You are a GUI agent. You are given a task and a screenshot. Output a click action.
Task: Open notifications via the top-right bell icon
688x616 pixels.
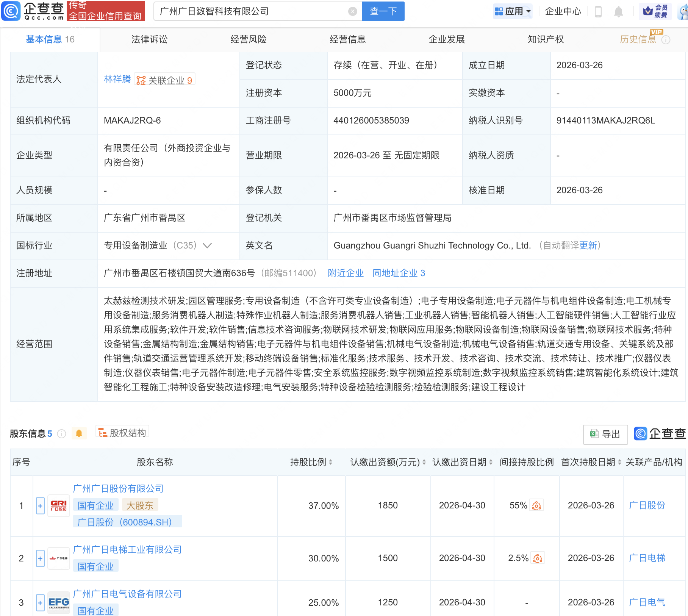618,11
